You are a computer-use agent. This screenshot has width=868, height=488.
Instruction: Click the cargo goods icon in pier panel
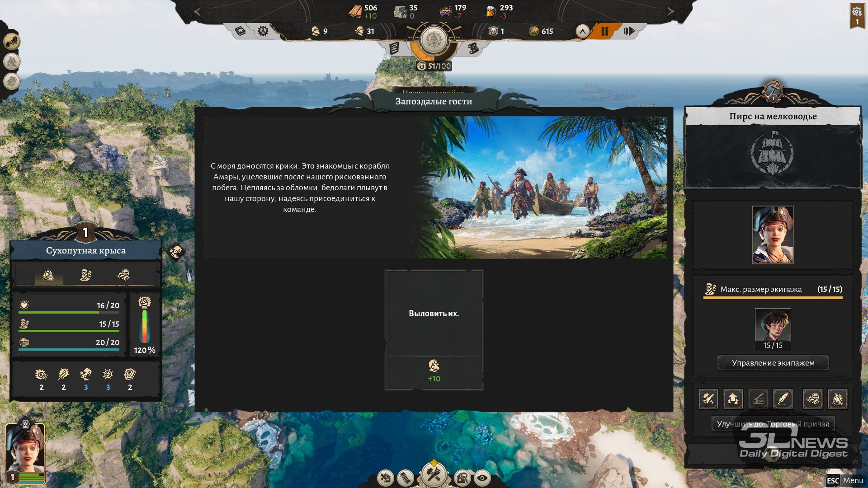pyautogui.click(x=812, y=399)
